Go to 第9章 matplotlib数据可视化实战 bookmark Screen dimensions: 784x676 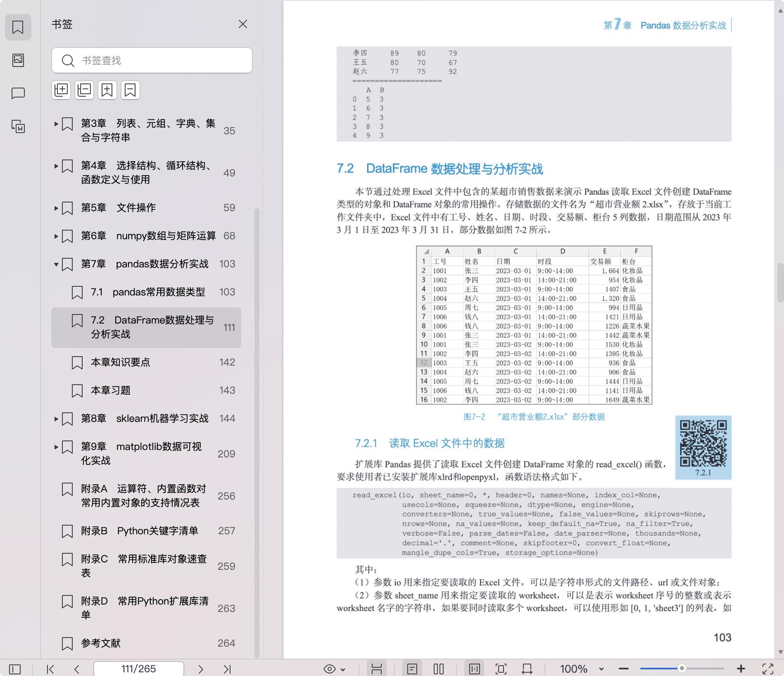click(x=146, y=454)
